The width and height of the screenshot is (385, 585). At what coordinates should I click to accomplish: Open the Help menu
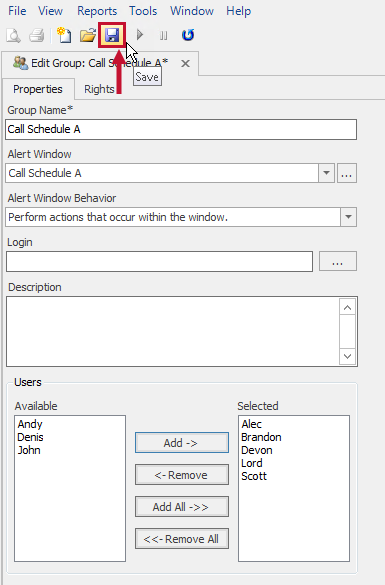point(238,11)
